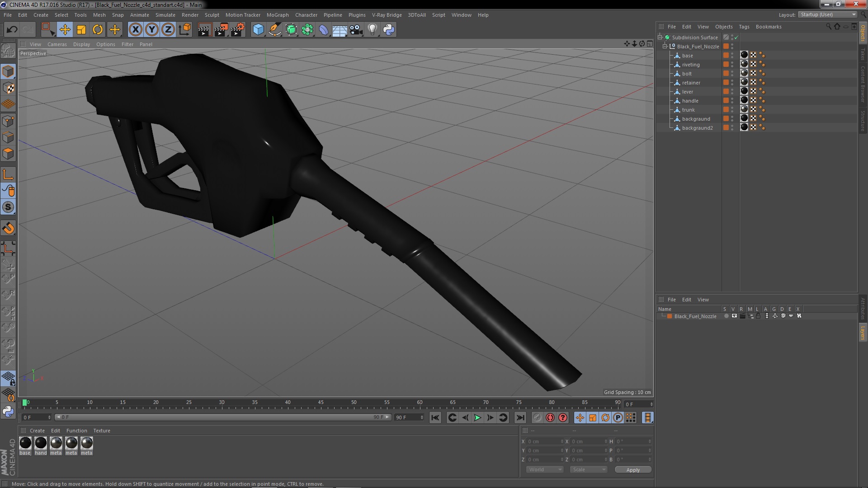Switch to Model mode in left palette

(x=8, y=71)
